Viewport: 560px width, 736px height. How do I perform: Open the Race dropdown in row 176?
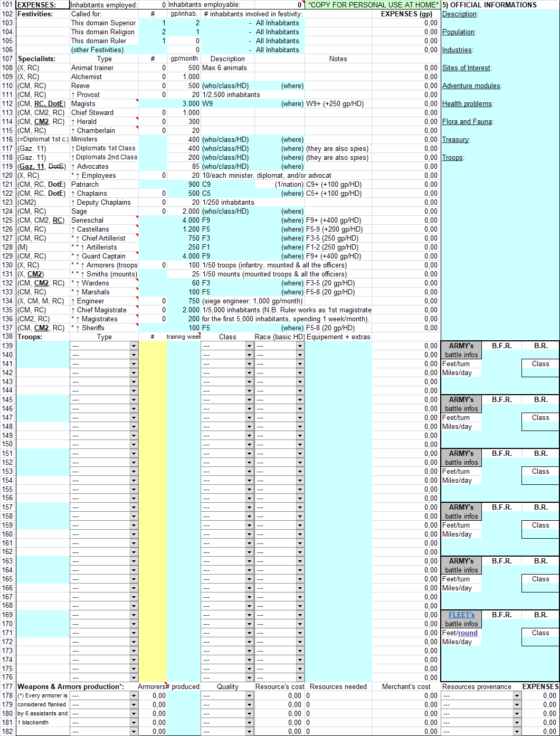tap(300, 678)
